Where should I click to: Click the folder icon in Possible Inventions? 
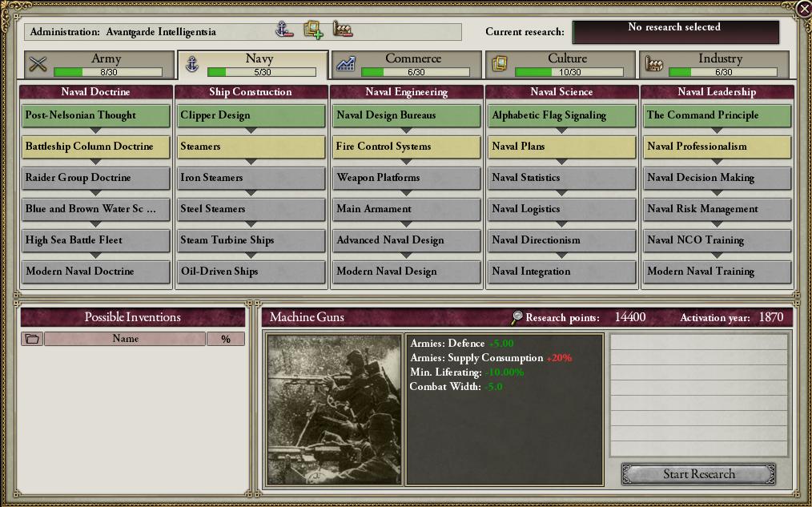click(x=32, y=339)
